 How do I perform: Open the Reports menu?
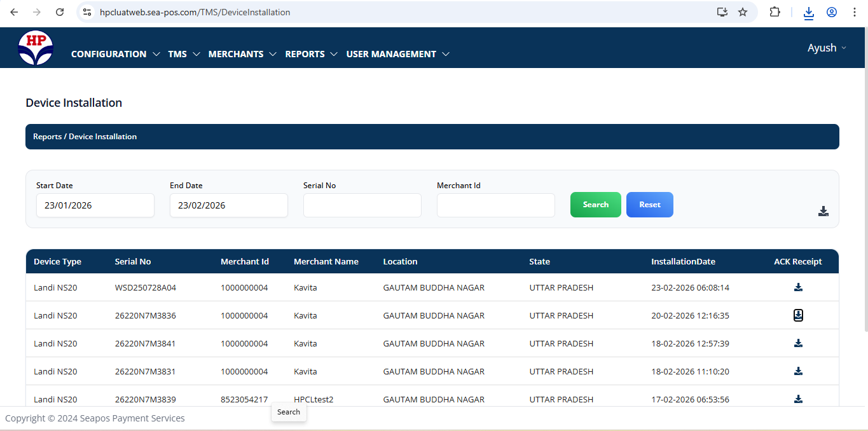[311, 54]
